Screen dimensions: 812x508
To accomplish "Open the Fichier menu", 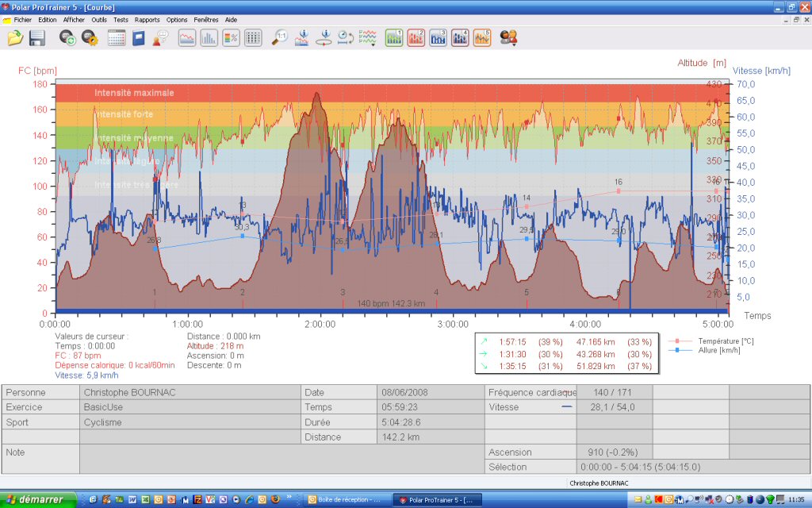I will (x=23, y=20).
